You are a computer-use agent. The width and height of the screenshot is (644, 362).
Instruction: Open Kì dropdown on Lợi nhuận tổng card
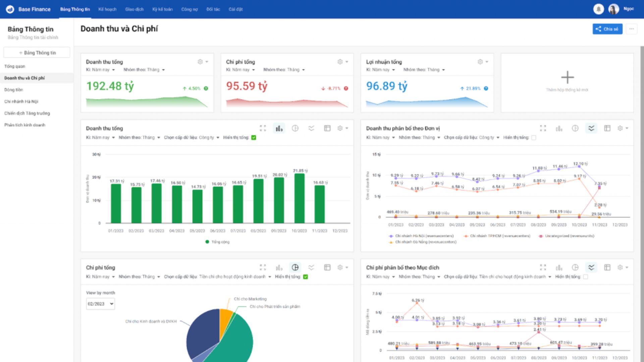tap(381, 70)
